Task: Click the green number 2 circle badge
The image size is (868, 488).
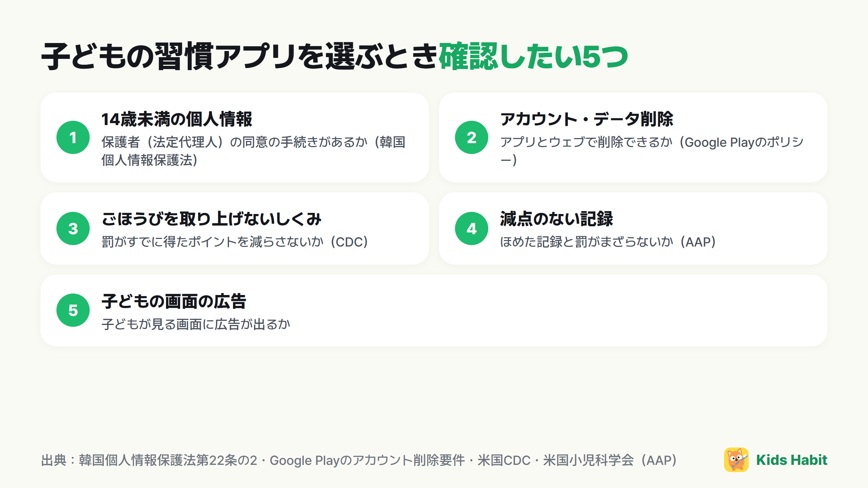Action: tap(472, 137)
